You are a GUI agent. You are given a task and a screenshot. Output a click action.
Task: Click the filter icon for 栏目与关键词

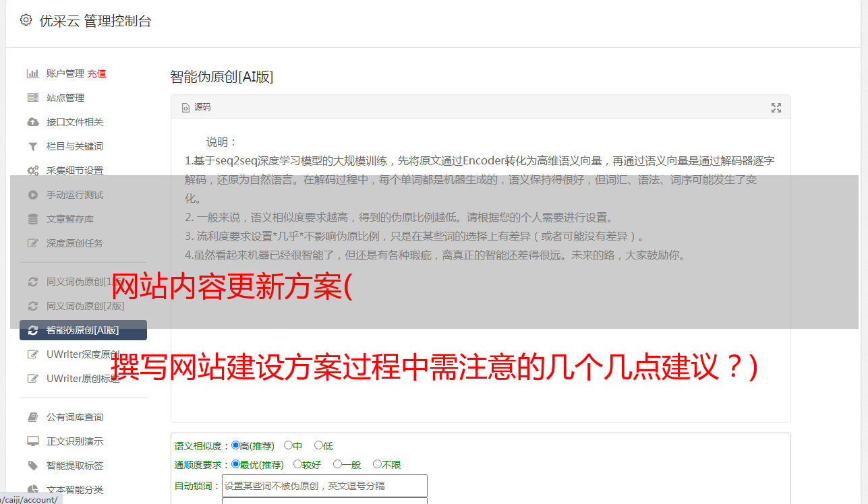[32, 146]
